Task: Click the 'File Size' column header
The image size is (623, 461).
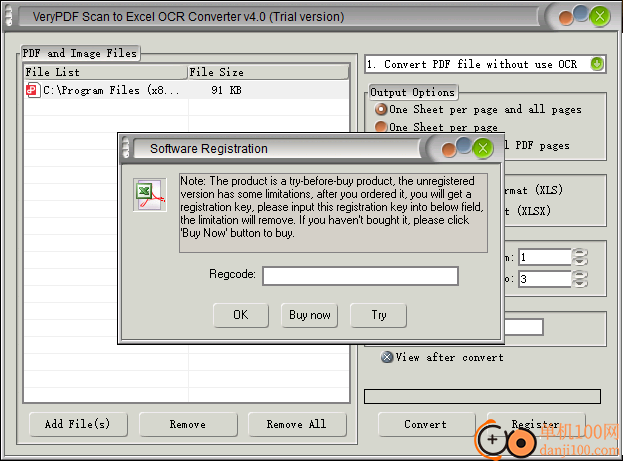Action: (268, 72)
